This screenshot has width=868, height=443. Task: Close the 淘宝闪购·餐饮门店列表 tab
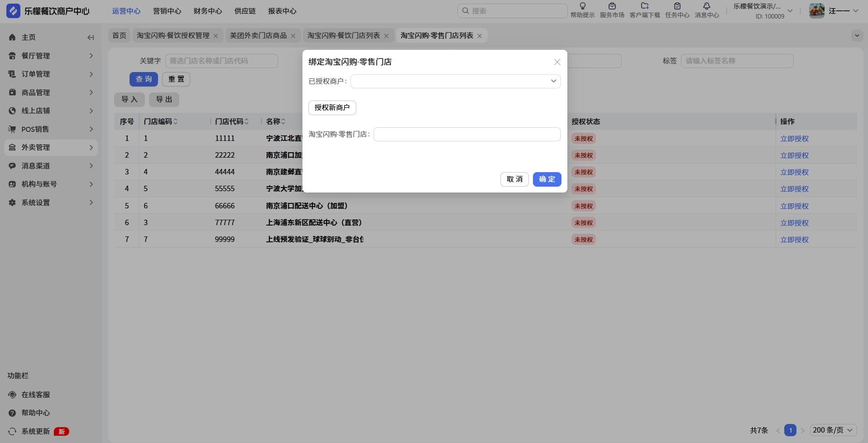point(386,36)
